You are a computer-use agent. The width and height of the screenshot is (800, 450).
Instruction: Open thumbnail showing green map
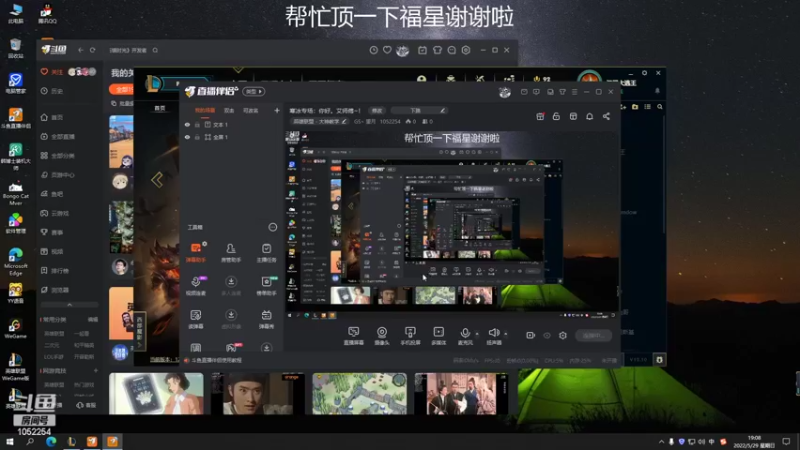click(x=360, y=393)
